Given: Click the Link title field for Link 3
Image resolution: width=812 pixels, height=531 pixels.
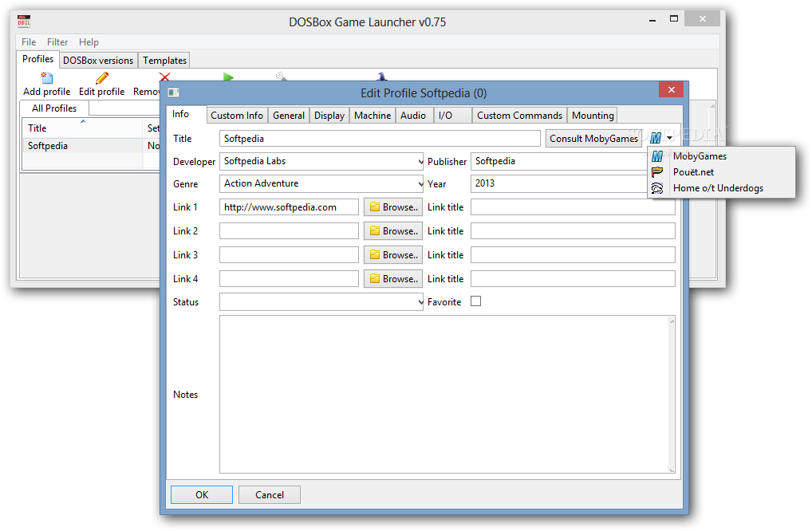Looking at the screenshot, I should point(573,255).
